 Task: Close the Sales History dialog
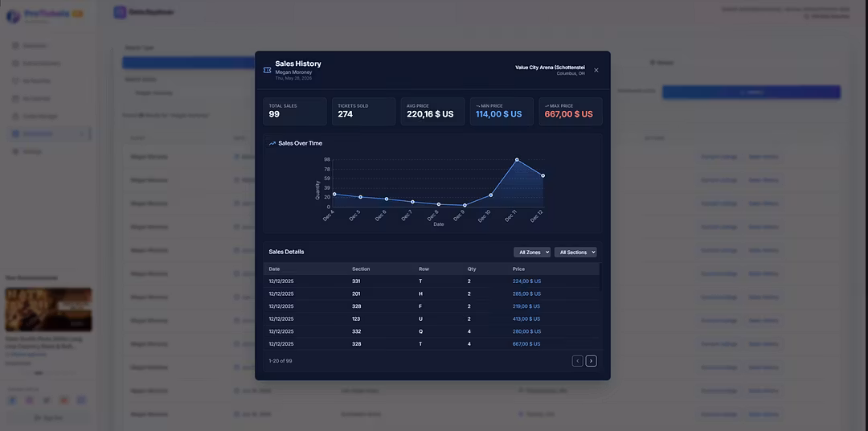click(596, 70)
